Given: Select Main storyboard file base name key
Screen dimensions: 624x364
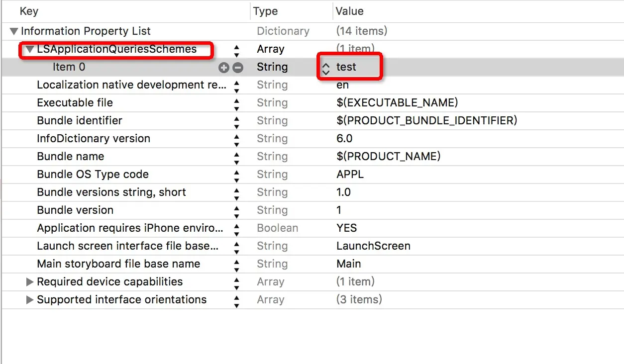Looking at the screenshot, I should [x=118, y=264].
